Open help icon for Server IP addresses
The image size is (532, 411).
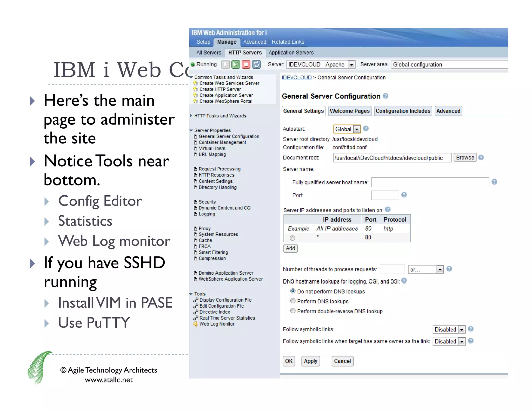388,209
